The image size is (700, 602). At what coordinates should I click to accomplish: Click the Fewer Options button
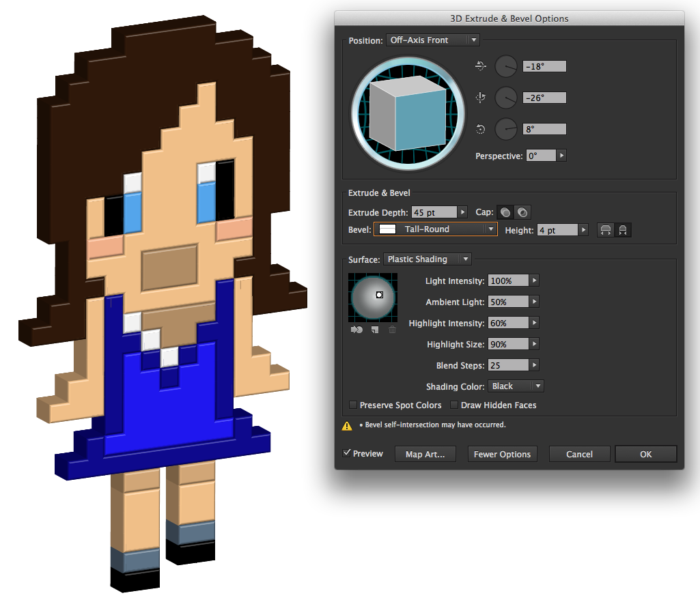click(502, 454)
